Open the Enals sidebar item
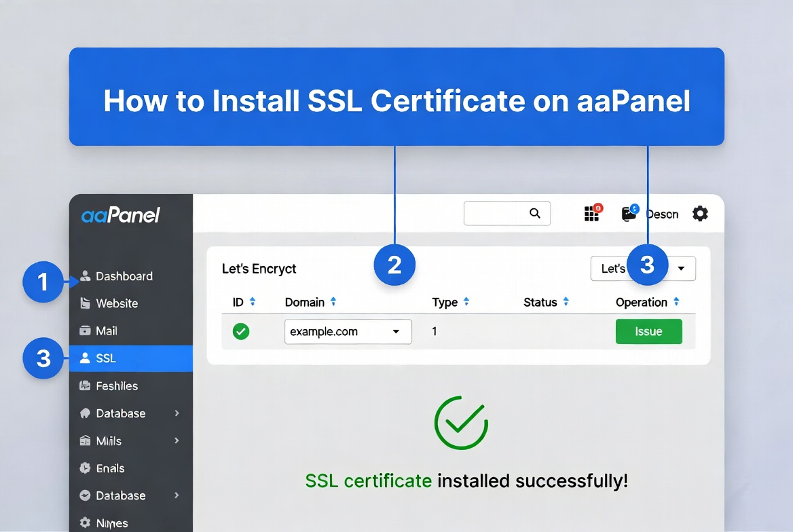Viewport: 793px width, 532px height. pos(131,468)
